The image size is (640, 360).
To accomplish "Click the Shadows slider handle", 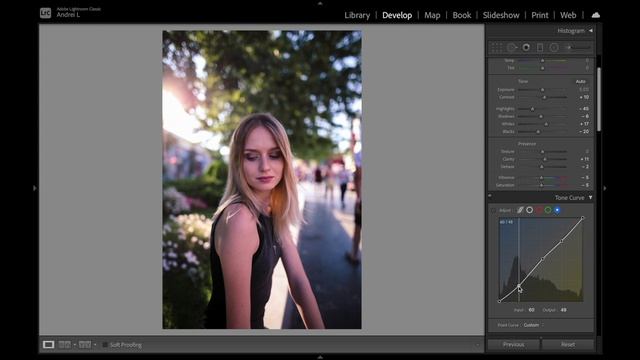I will tap(541, 116).
